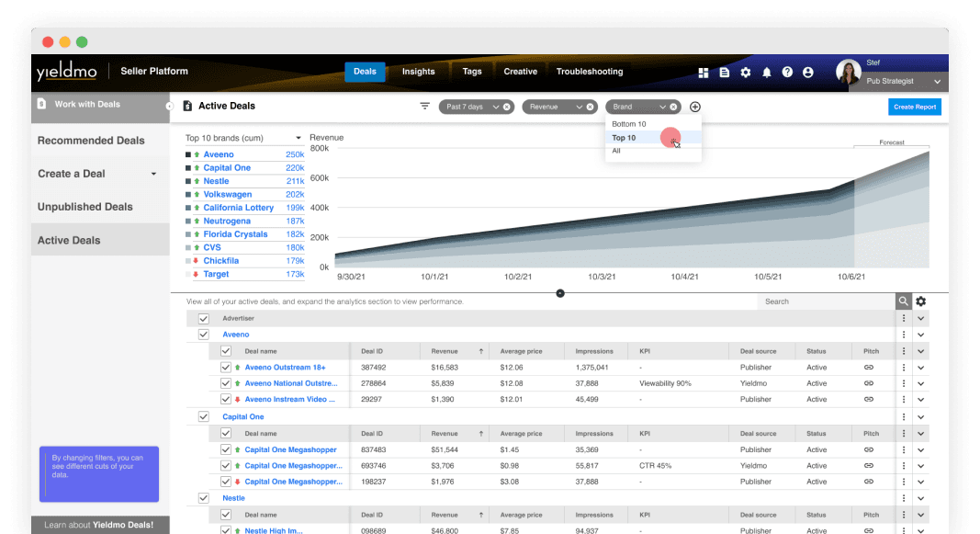Open Recommended Deals in sidebar
The width and height of the screenshot is (980, 534).
pos(91,141)
